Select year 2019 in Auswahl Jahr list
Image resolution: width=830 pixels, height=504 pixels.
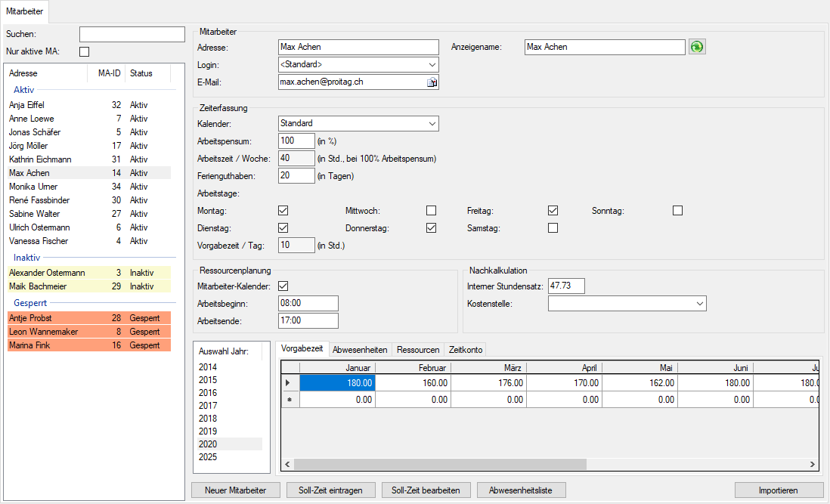pos(208,431)
